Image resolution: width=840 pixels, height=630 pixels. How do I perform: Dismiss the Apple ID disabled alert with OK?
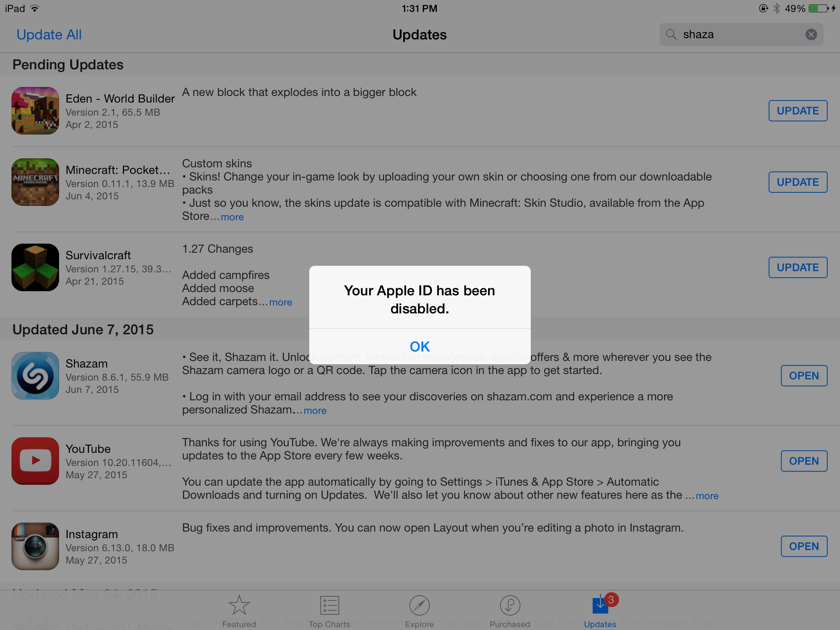(x=420, y=347)
